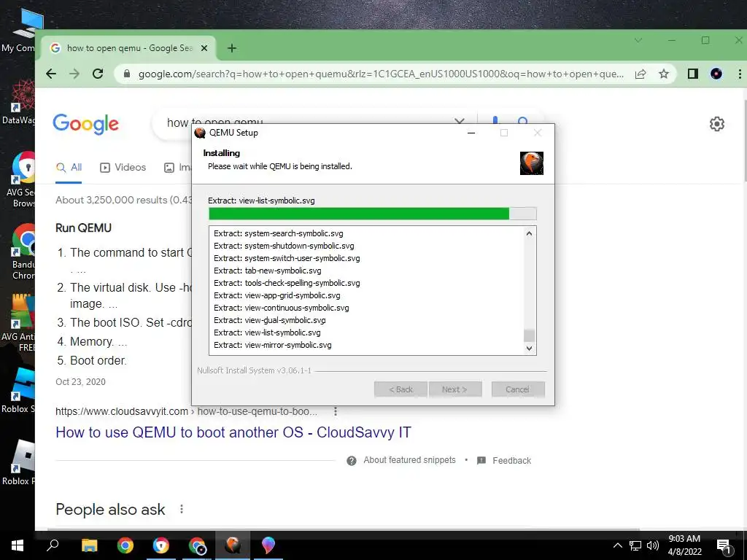This screenshot has width=747, height=560.
Task: Click the QEMU installation progress bar
Action: [x=373, y=214]
